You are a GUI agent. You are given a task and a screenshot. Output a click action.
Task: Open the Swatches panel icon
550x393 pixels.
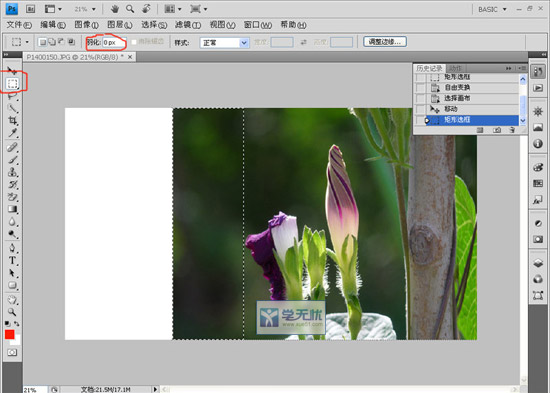click(x=538, y=184)
